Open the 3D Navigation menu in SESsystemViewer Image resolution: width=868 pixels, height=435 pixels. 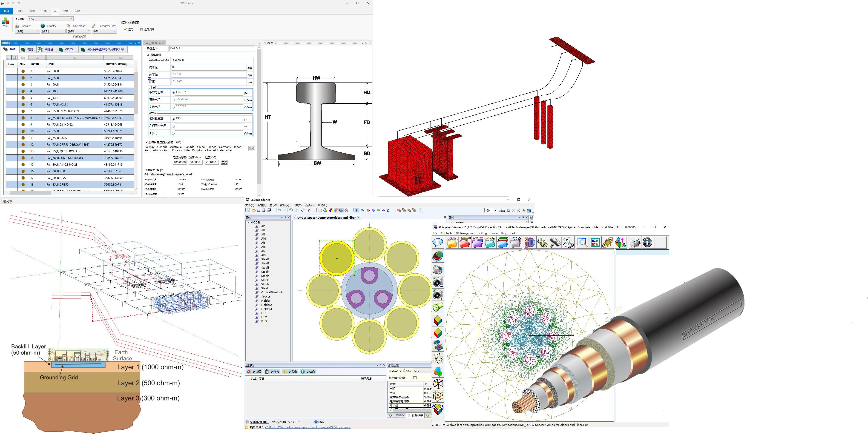tap(465, 233)
